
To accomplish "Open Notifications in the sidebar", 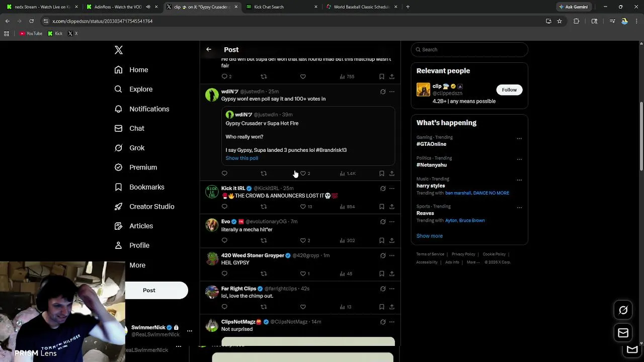I will (142, 109).
